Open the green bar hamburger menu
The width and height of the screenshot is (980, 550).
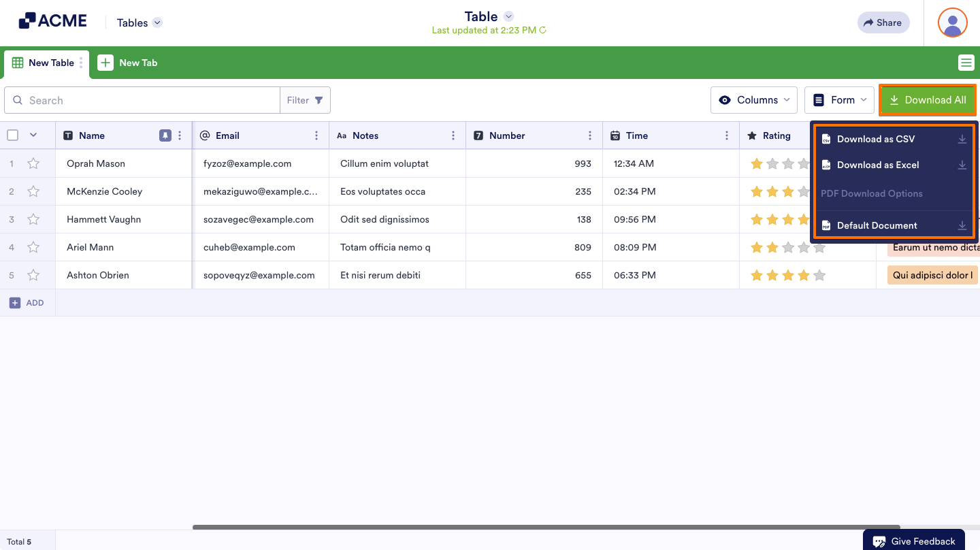966,63
